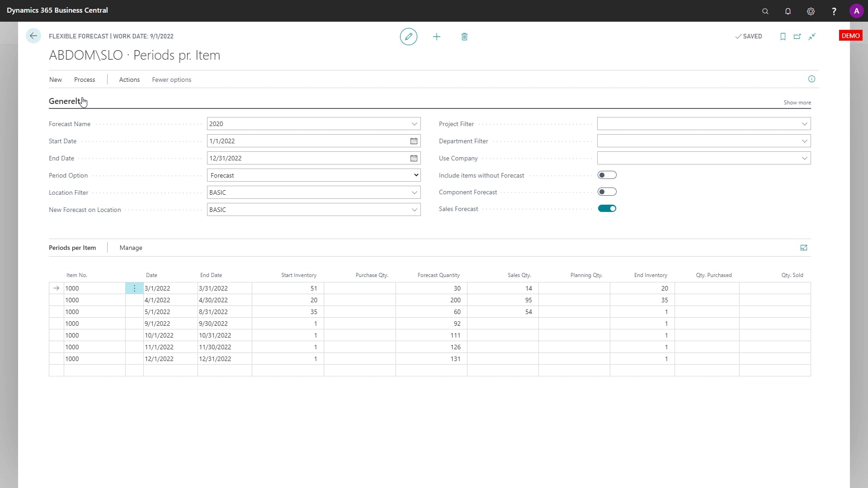Screen dimensions: 868x488
Task: Open page in new window icon
Action: click(797, 37)
